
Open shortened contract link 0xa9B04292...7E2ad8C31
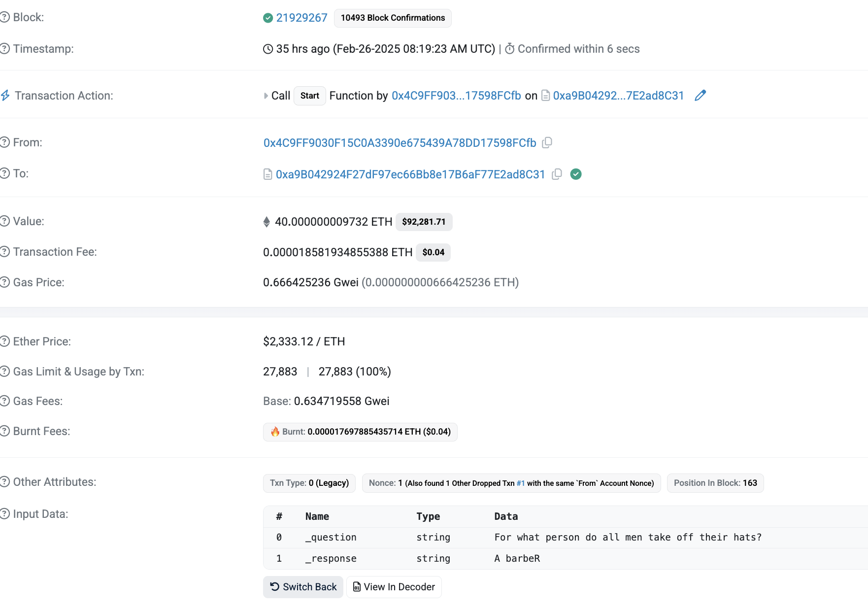click(x=618, y=96)
